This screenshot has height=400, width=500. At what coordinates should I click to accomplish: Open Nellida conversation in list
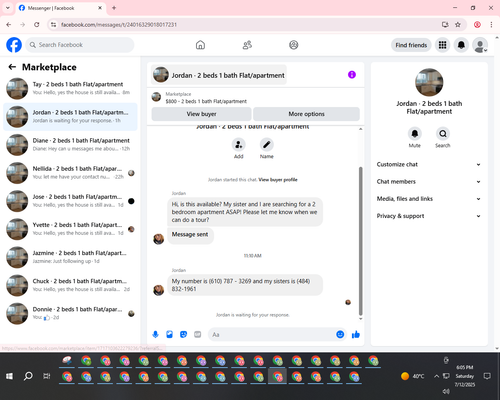pos(70,173)
